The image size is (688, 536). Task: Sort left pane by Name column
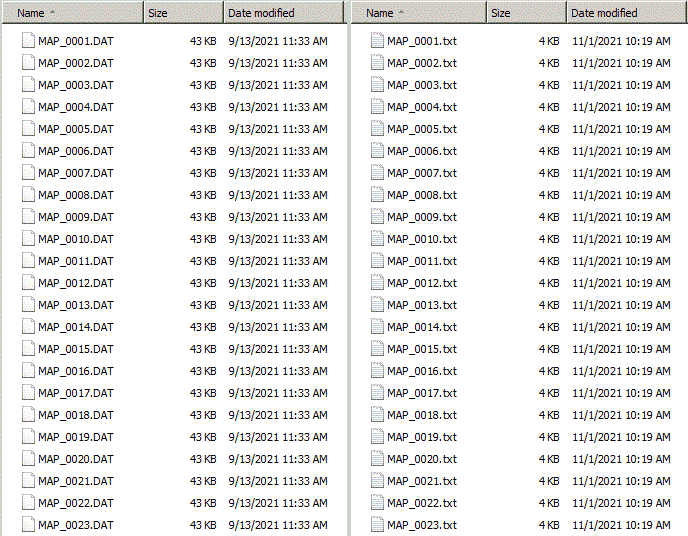[73, 13]
